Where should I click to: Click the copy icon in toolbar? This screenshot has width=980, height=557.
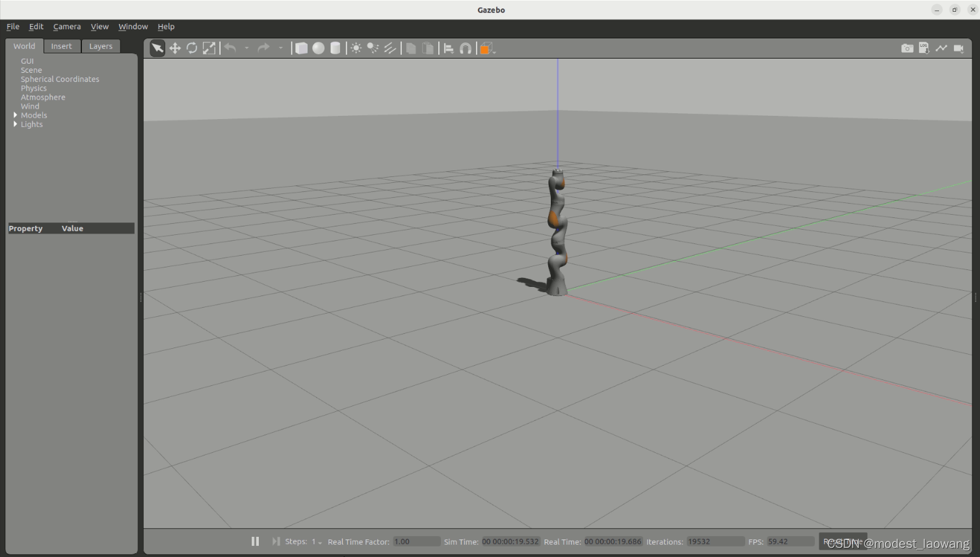[411, 48]
